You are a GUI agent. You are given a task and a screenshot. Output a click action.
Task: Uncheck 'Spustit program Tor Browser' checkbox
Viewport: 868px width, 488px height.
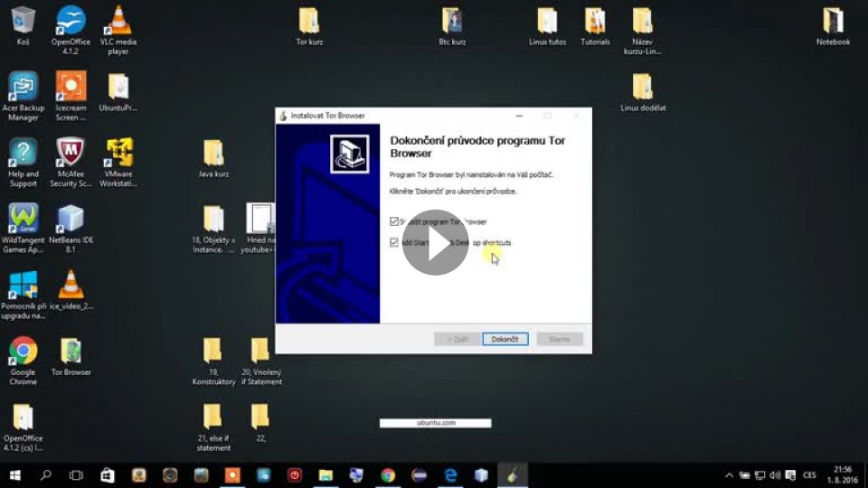tap(394, 221)
